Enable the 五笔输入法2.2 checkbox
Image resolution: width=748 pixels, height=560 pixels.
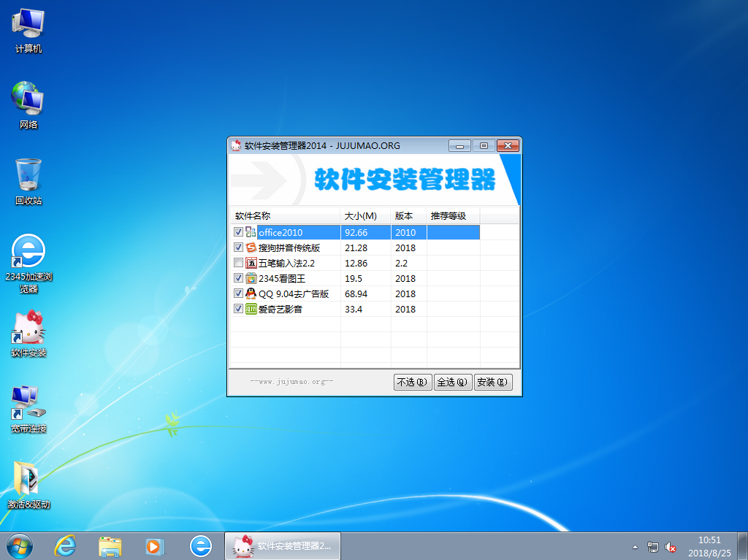pos(238,263)
